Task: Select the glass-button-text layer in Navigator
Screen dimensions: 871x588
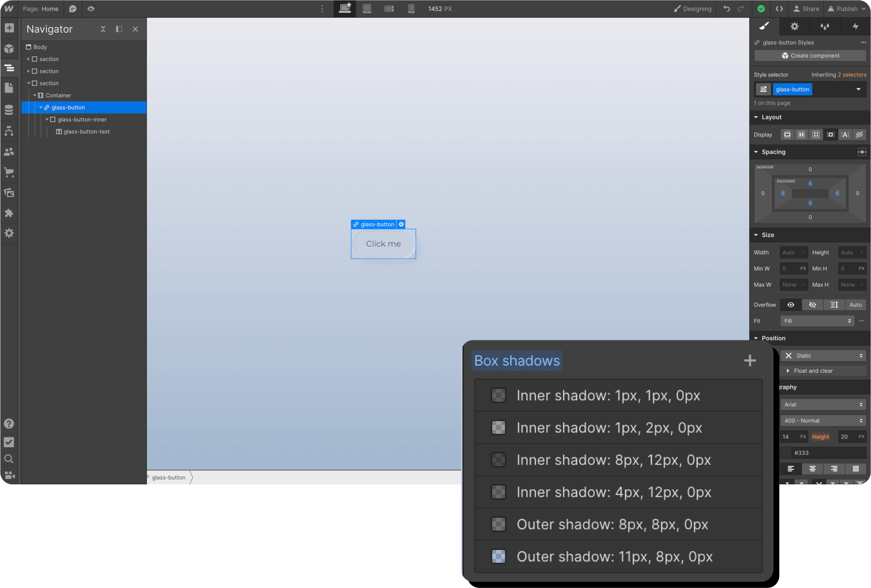Action: pyautogui.click(x=87, y=131)
